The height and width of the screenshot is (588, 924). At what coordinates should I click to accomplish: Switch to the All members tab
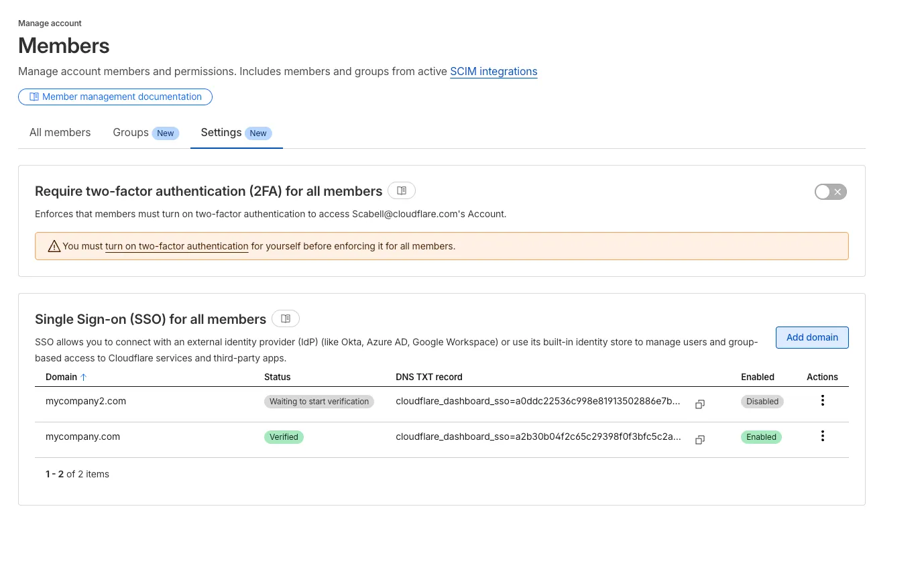coord(60,132)
